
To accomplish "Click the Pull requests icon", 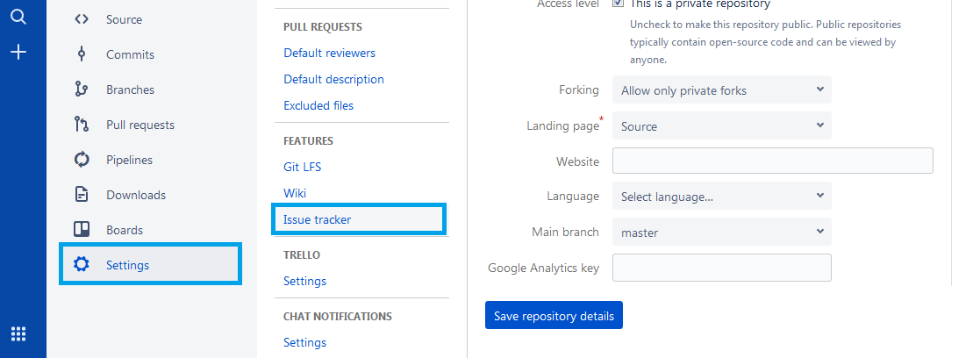I will coord(82,125).
